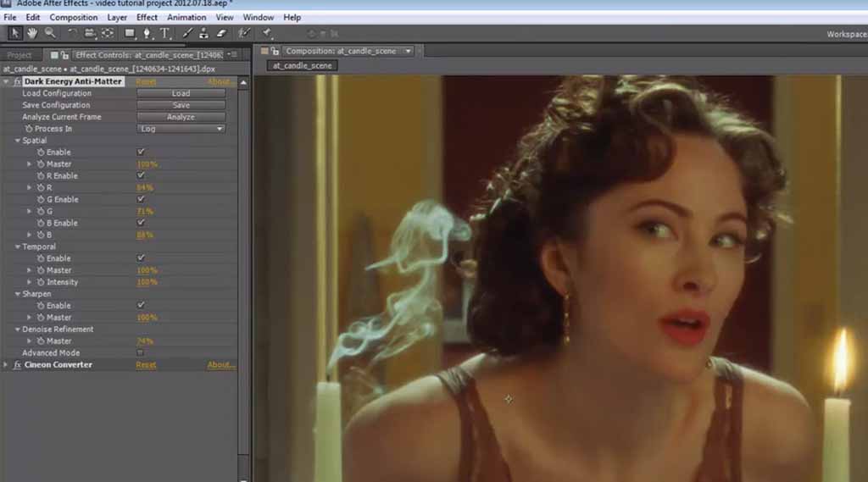868x482 pixels.
Task: Expand the Cineon Converter effect
Action: pyautogui.click(x=6, y=365)
